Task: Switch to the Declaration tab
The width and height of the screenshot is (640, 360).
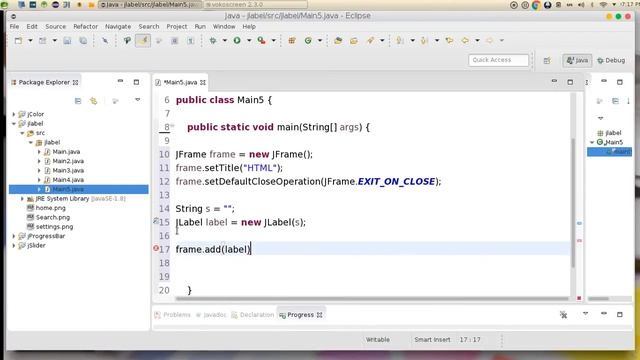Action: (x=253, y=315)
